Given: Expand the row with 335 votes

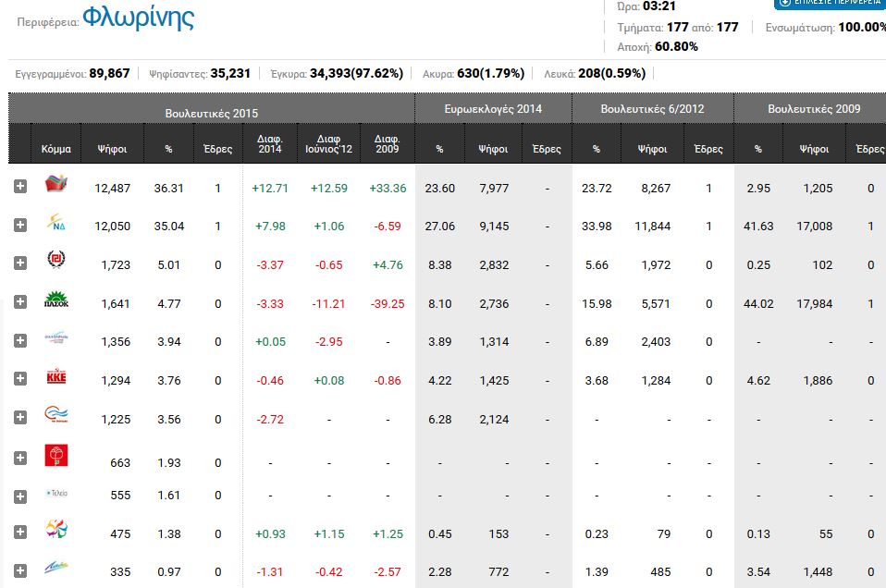Looking at the screenshot, I should pyautogui.click(x=20, y=570).
